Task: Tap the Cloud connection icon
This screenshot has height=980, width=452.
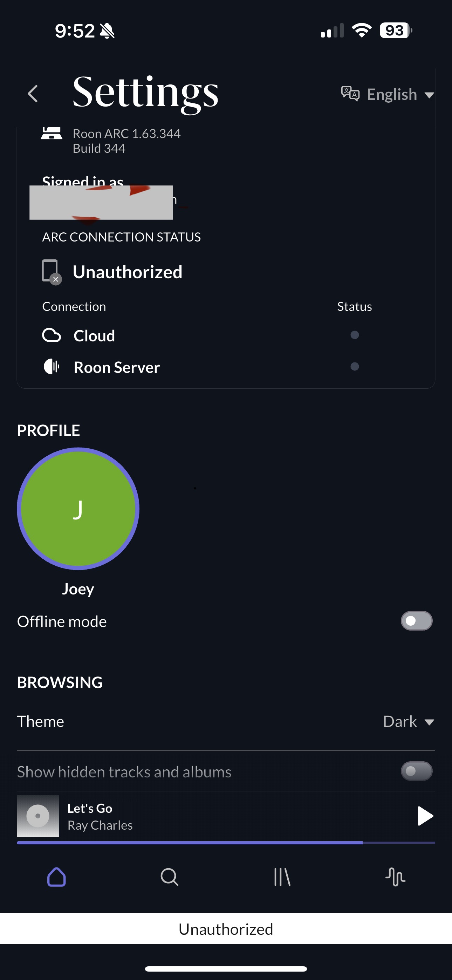Action: click(x=52, y=335)
